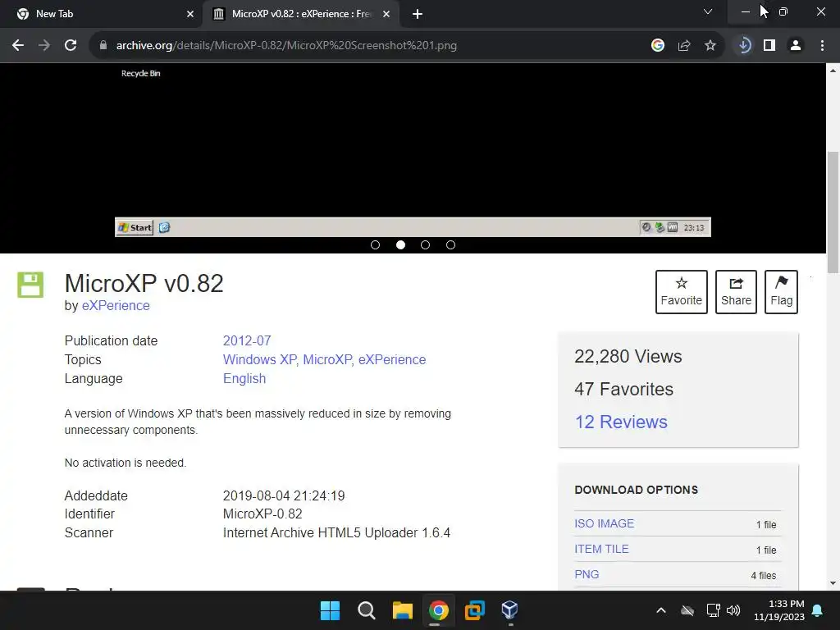Open Chrome three-dot menu
This screenshot has width=840, height=630.
click(822, 46)
